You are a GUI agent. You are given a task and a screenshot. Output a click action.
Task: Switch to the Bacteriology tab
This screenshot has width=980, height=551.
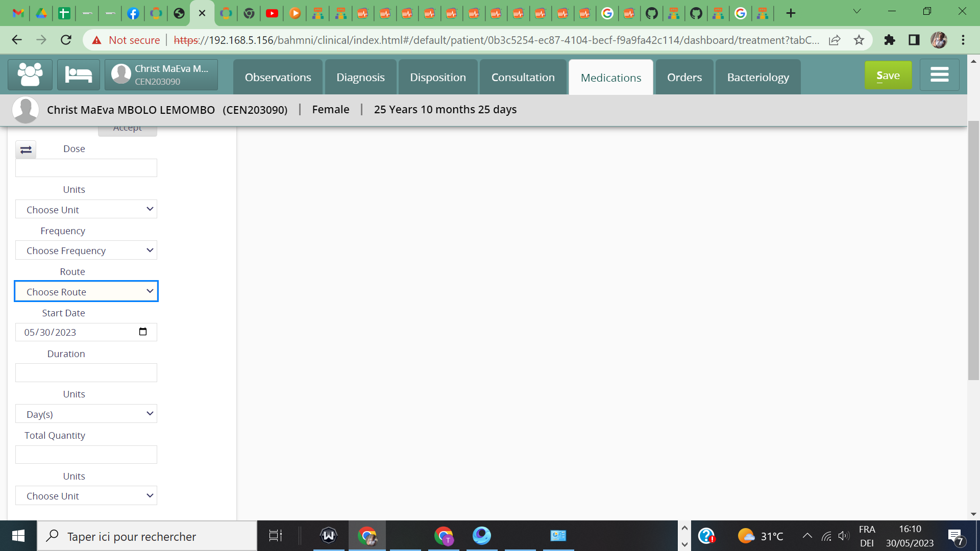(x=758, y=77)
